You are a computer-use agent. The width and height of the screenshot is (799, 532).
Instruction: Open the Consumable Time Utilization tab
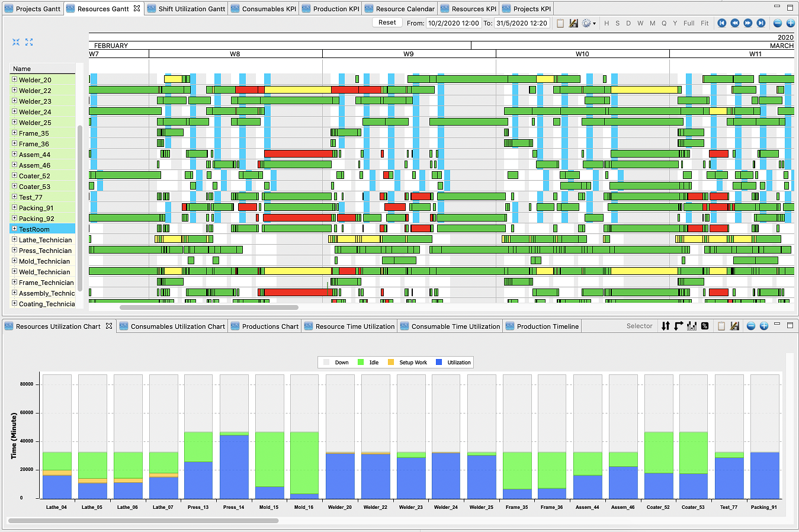tap(450, 326)
